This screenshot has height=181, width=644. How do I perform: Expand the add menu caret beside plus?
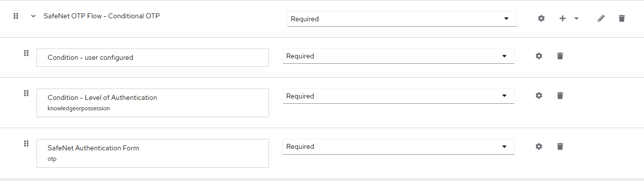576,18
